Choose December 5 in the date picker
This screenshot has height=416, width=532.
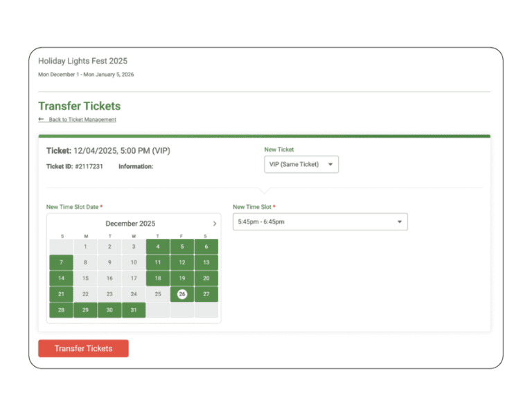click(182, 247)
